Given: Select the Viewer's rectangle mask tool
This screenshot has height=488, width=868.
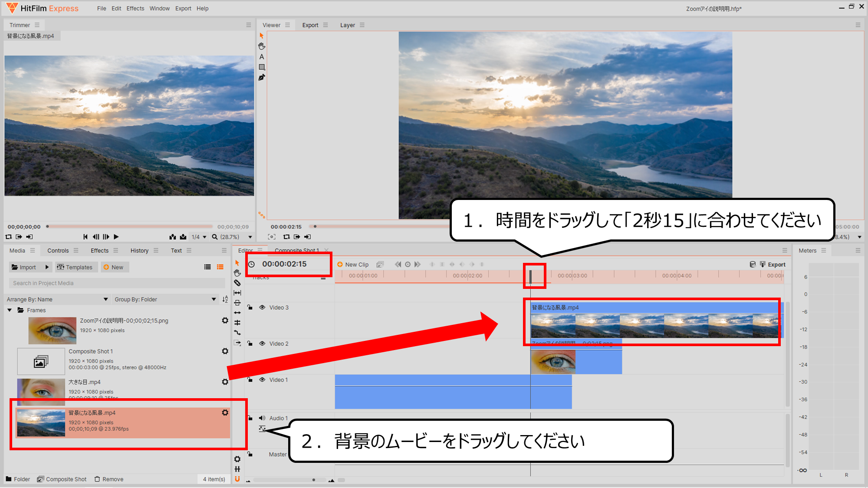Looking at the screenshot, I should (262, 67).
